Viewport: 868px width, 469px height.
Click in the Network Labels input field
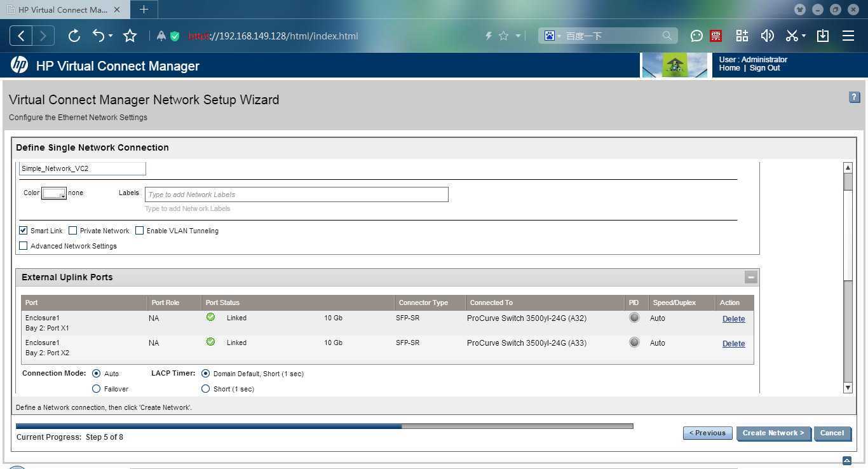[x=297, y=194]
